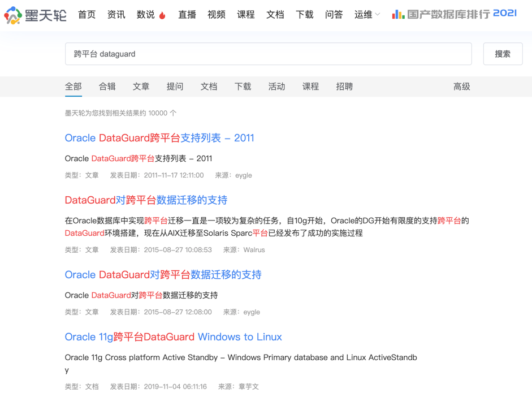The width and height of the screenshot is (532, 397).
Task: Click the date 2011-11-17 12:11:00
Action: tap(174, 175)
